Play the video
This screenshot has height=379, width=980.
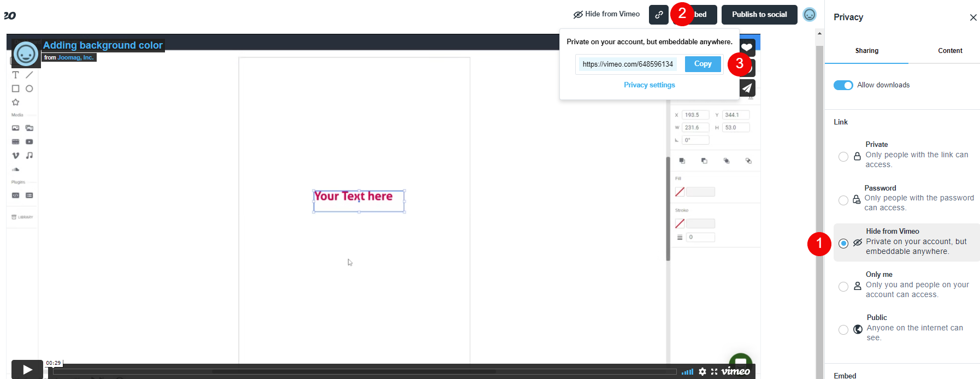click(x=27, y=370)
